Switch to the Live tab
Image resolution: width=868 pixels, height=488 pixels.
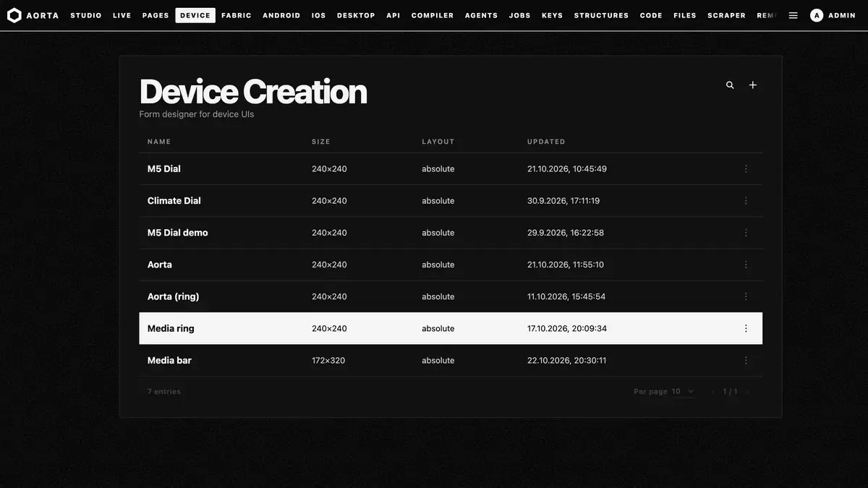click(122, 15)
